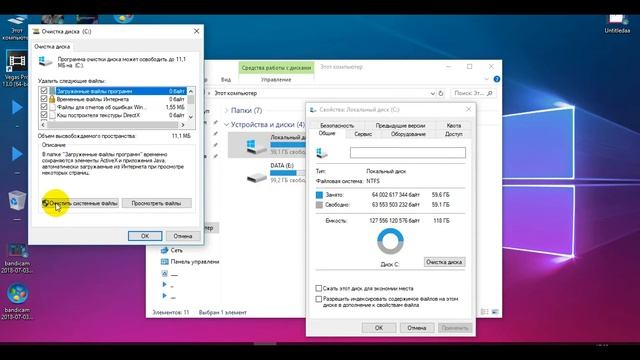Open the Квота tab
The image size is (640, 360).
pos(453,126)
